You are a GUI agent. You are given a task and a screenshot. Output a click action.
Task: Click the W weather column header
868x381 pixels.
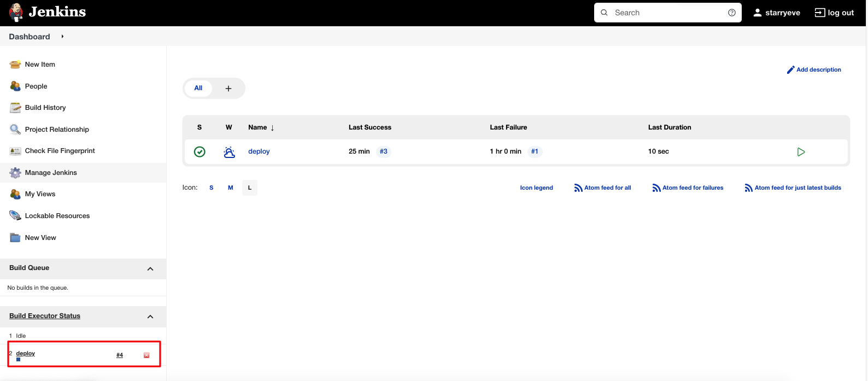coord(229,127)
